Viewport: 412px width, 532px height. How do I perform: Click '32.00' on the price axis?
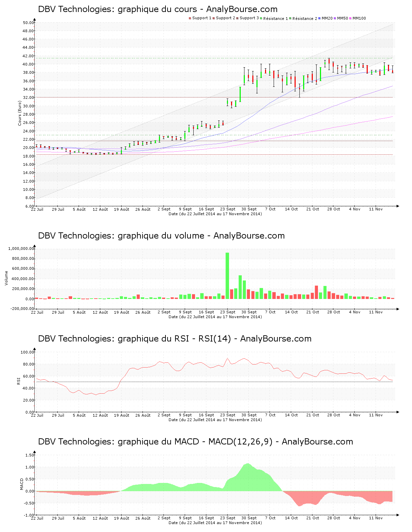pyautogui.click(x=28, y=97)
